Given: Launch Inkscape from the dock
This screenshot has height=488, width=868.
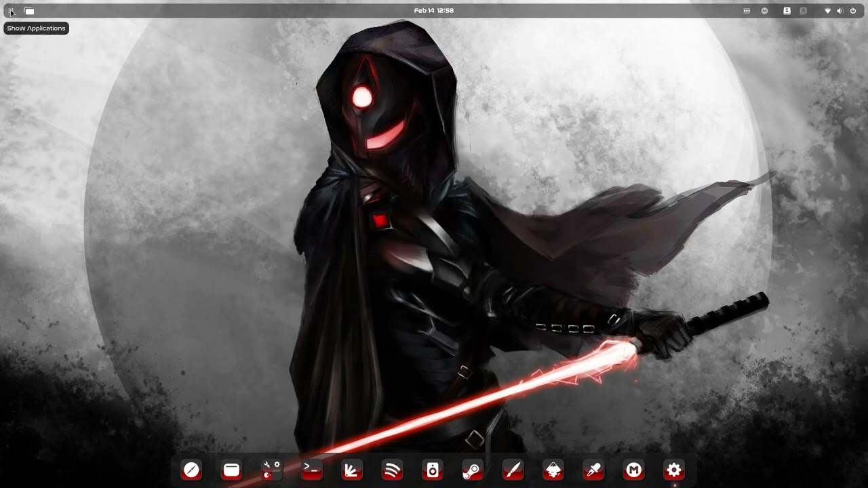Looking at the screenshot, I should coord(553,470).
